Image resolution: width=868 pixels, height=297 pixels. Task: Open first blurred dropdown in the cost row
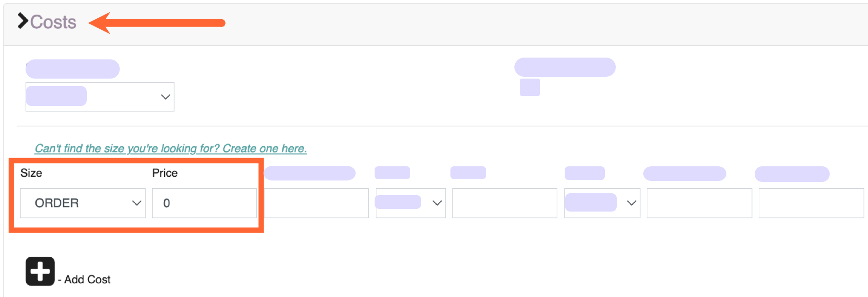pyautogui.click(x=411, y=203)
